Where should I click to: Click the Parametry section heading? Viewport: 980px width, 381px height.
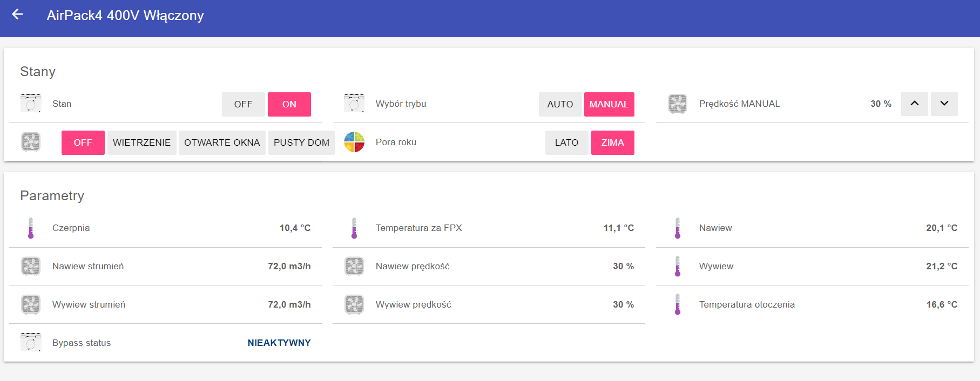[x=52, y=195]
